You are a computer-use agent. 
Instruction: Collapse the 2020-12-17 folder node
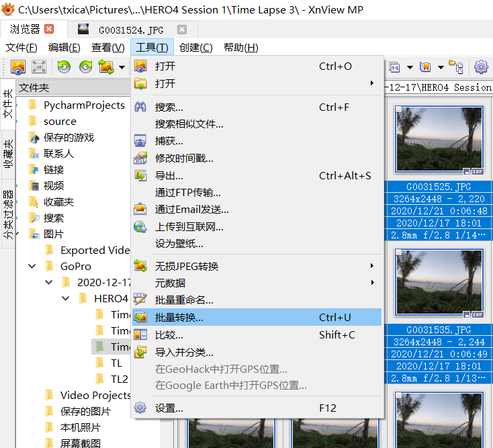tap(49, 282)
